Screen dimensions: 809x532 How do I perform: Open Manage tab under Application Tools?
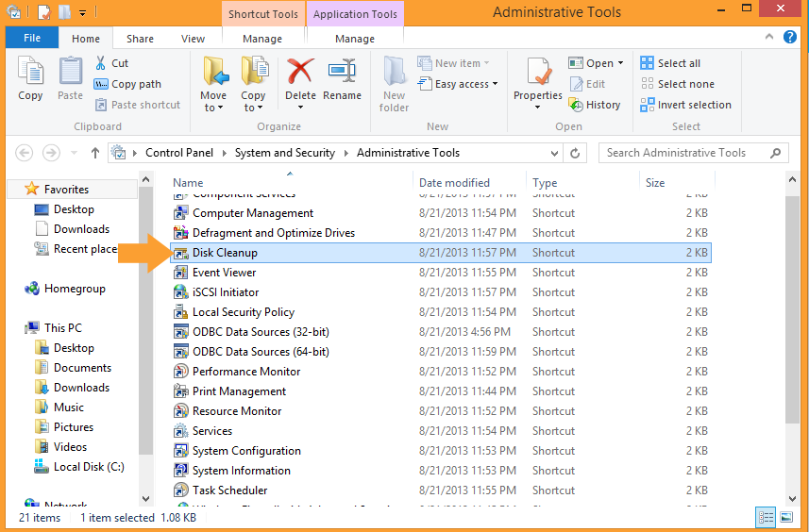(354, 39)
